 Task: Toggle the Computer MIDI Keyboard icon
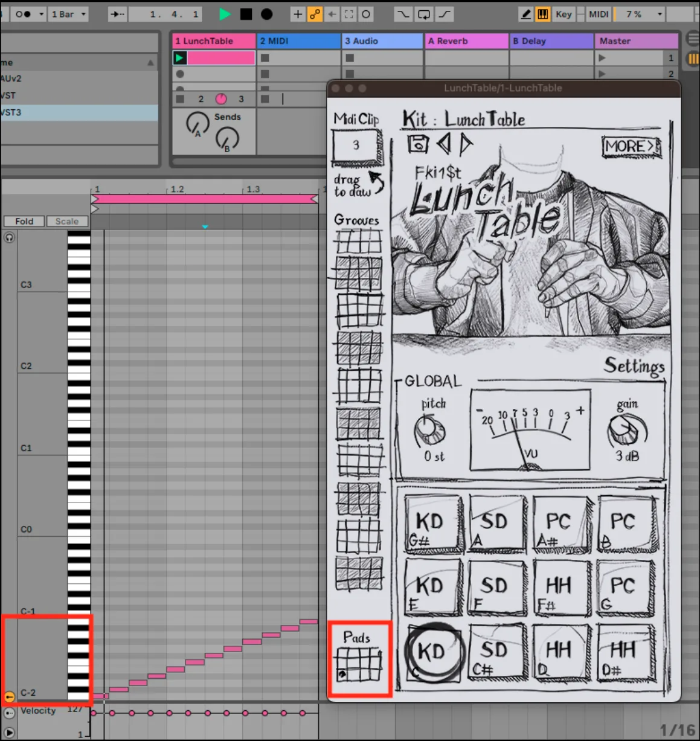[x=543, y=14]
